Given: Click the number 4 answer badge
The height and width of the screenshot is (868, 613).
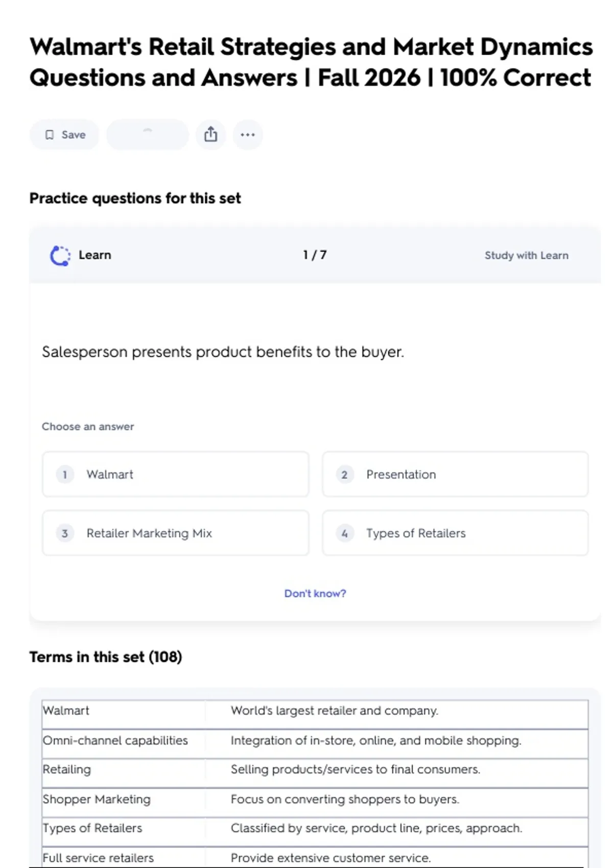Looking at the screenshot, I should pos(345,534).
